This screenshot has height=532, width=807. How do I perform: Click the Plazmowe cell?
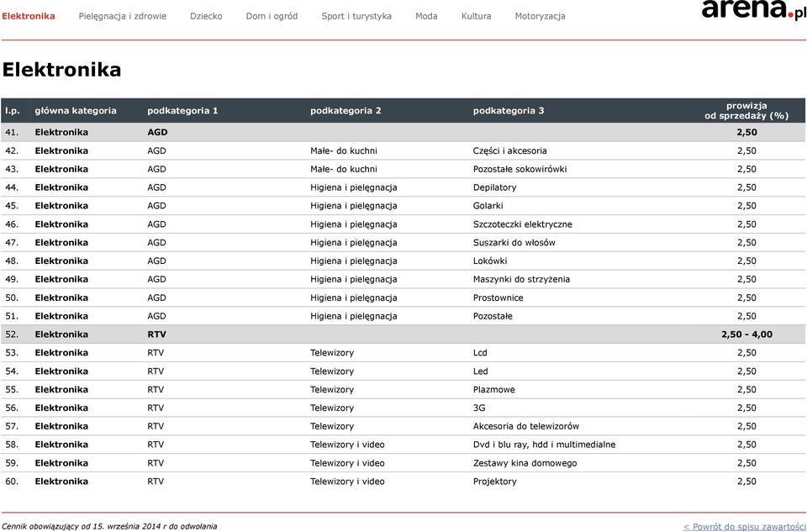tap(494, 390)
